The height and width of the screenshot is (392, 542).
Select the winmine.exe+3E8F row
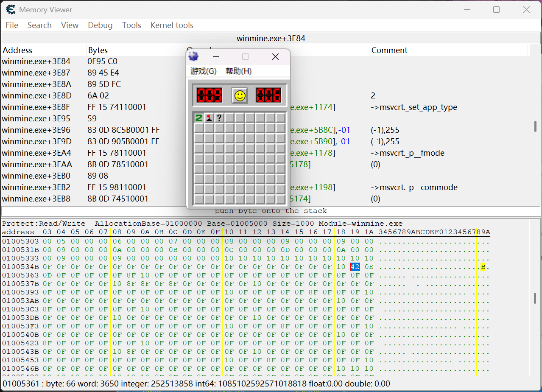(265, 107)
